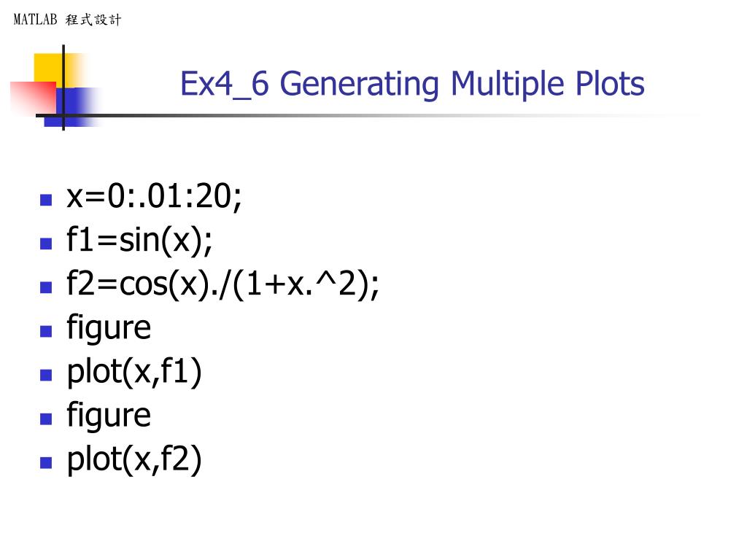
Task: Select the bullet beside plot(x,f1)
Action: point(47,375)
